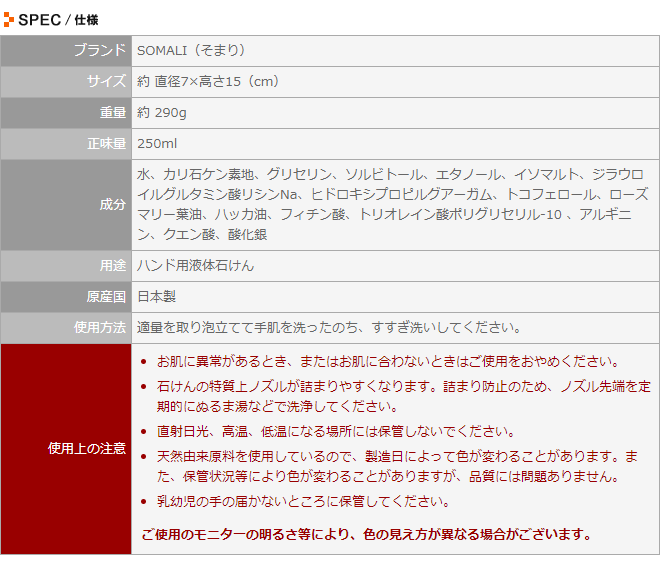Viewport: 660px width, 565px height.
Task: Click the ハンド用液体石けん value
Action: [x=196, y=265]
